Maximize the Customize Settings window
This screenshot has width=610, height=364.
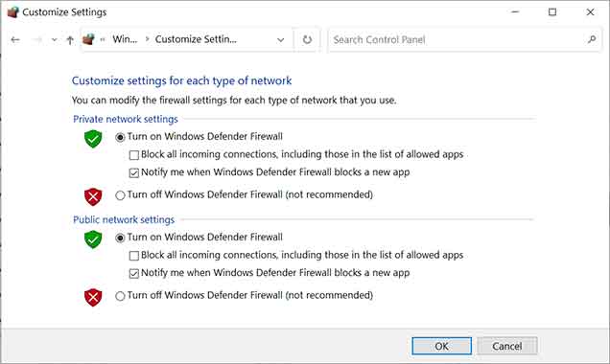pos(552,12)
